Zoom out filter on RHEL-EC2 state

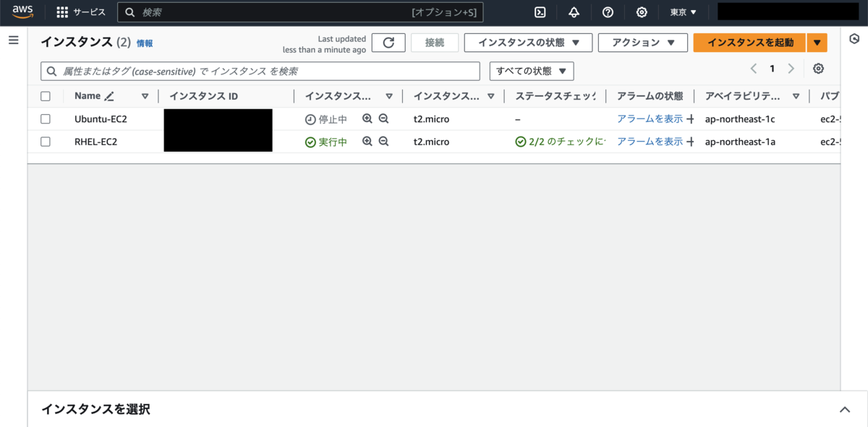(x=383, y=142)
